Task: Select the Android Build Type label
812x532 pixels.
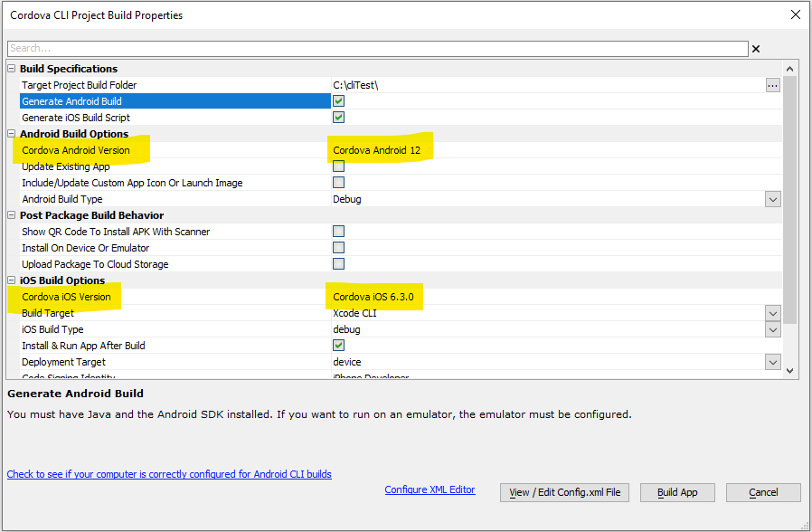Action: click(62, 199)
